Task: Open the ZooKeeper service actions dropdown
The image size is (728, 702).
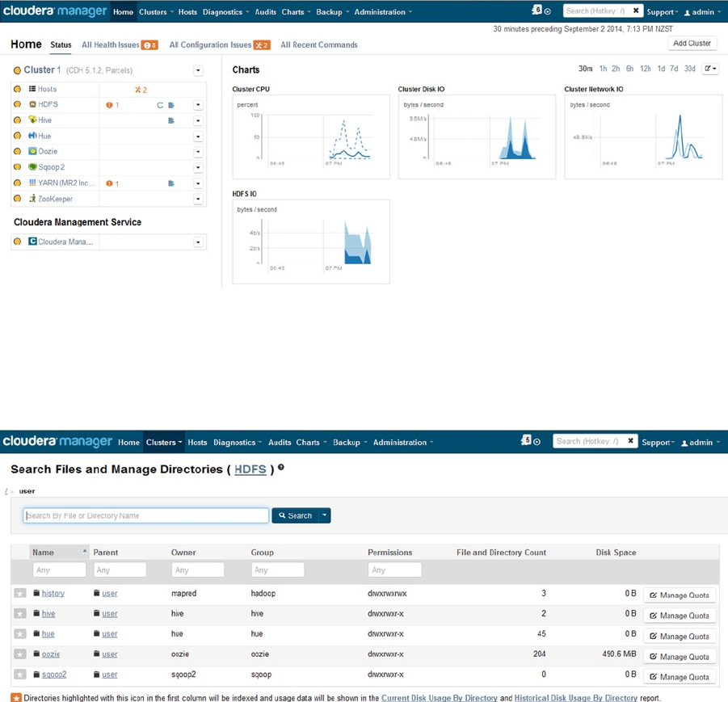Action: [x=198, y=200]
